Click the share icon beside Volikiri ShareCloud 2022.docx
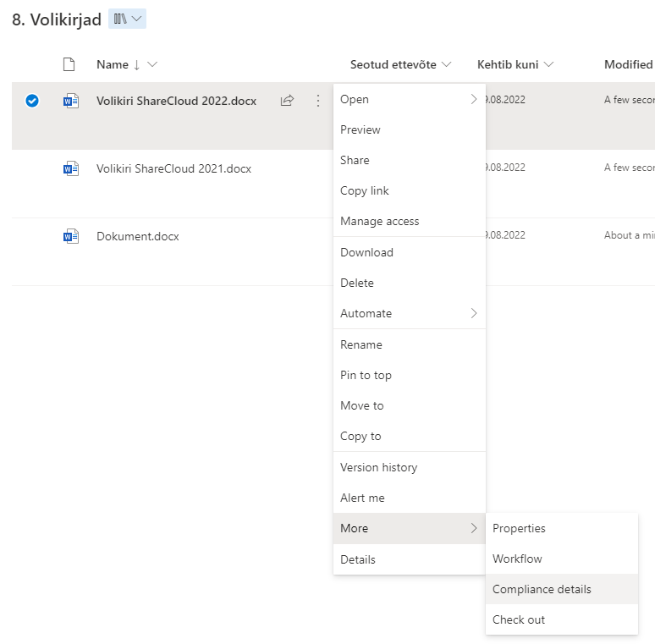The image size is (655, 644). point(287,101)
